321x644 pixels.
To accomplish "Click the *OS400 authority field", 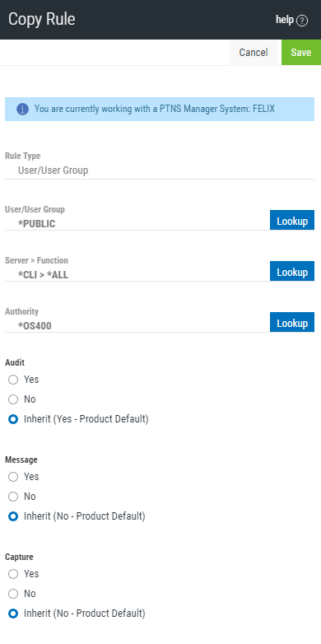I will pos(137,325).
